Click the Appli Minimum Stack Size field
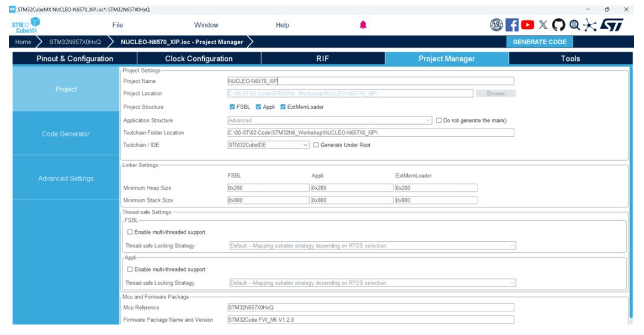The height and width of the screenshot is (335, 644). pyautogui.click(x=352, y=200)
